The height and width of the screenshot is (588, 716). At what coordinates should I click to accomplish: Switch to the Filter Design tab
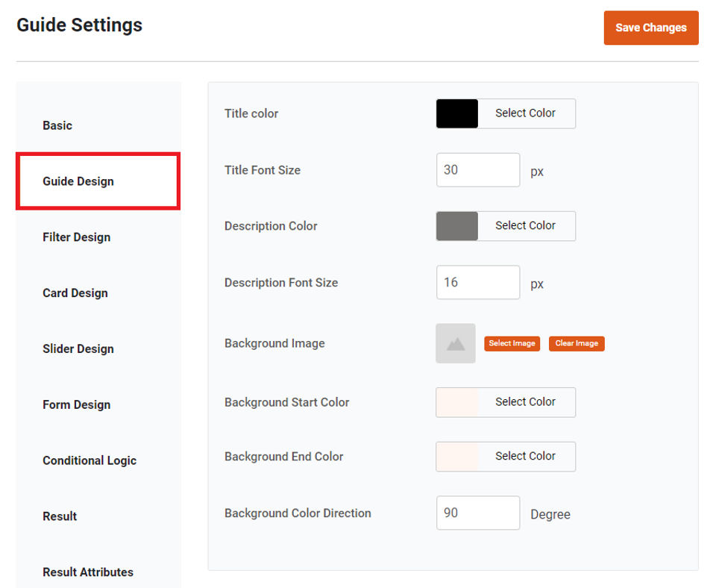pos(77,237)
